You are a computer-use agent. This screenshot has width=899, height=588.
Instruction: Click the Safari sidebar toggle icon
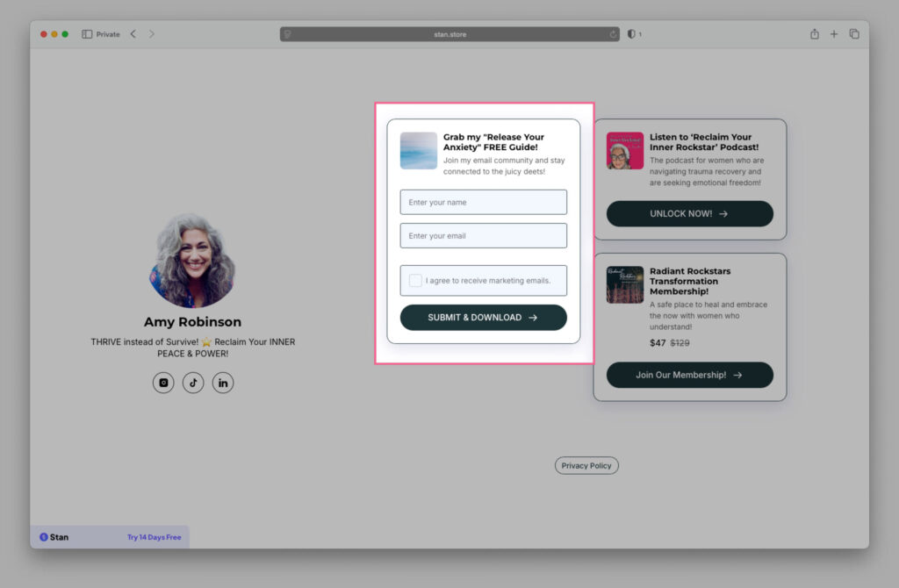click(87, 34)
